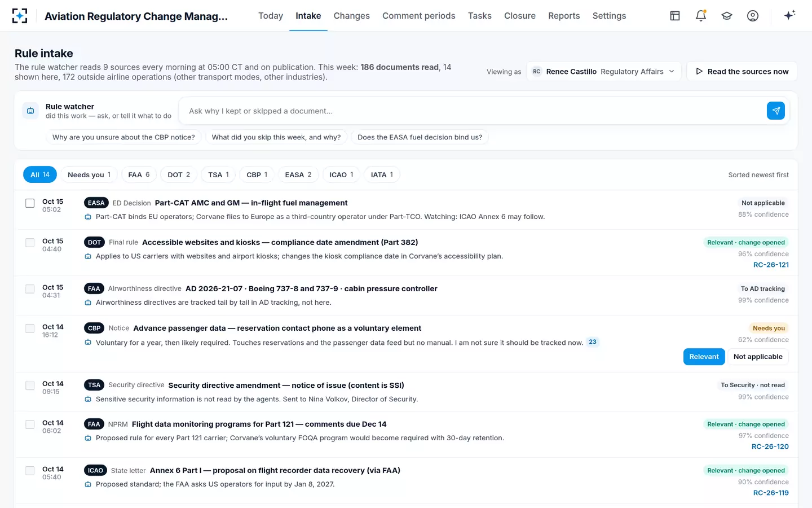Select the ICAO Annex 6 Part I checkbox
Image resolution: width=812 pixels, height=508 pixels.
click(30, 471)
